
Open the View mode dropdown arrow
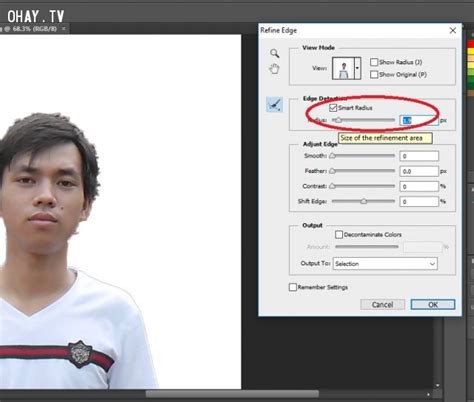click(x=357, y=68)
